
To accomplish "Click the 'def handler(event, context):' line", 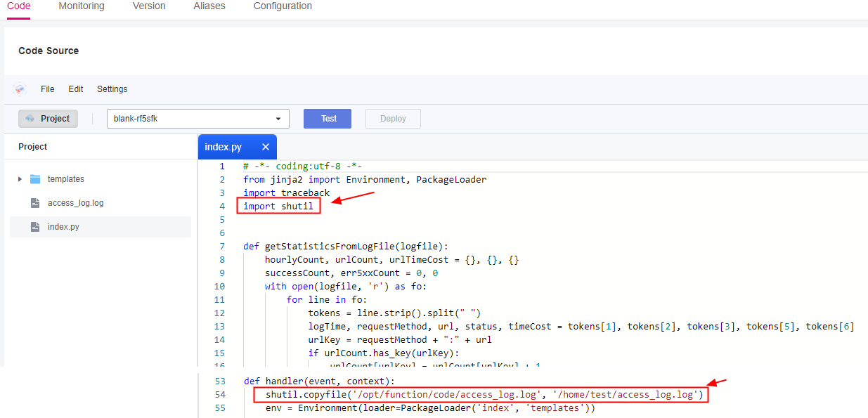I will click(x=319, y=381).
